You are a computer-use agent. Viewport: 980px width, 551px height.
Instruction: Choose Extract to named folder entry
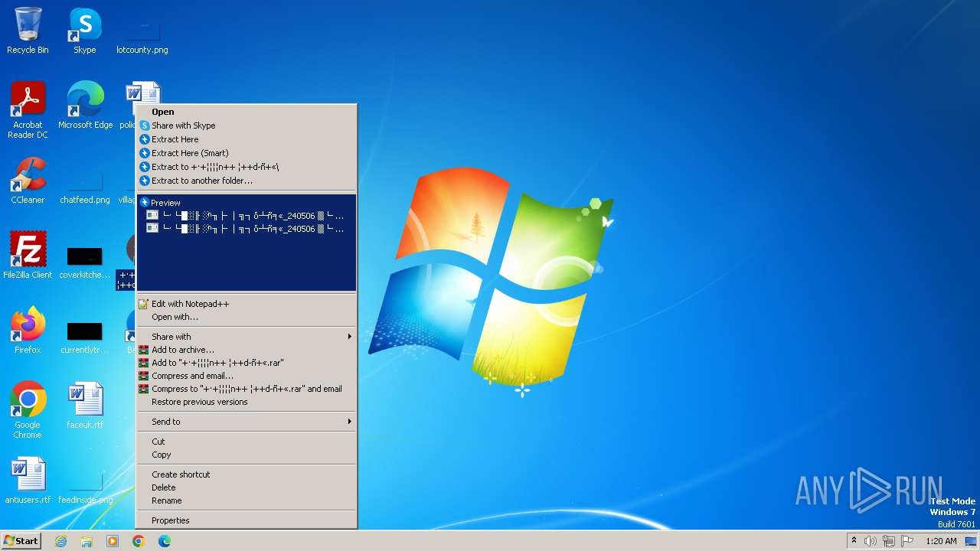click(x=247, y=167)
